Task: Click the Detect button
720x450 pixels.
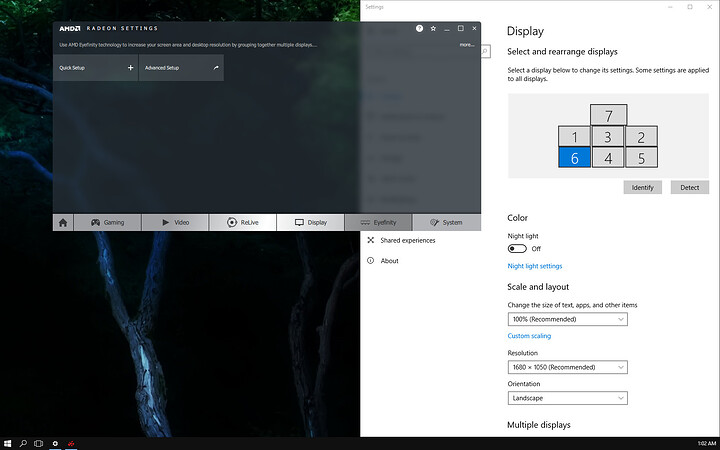Action: (x=690, y=187)
